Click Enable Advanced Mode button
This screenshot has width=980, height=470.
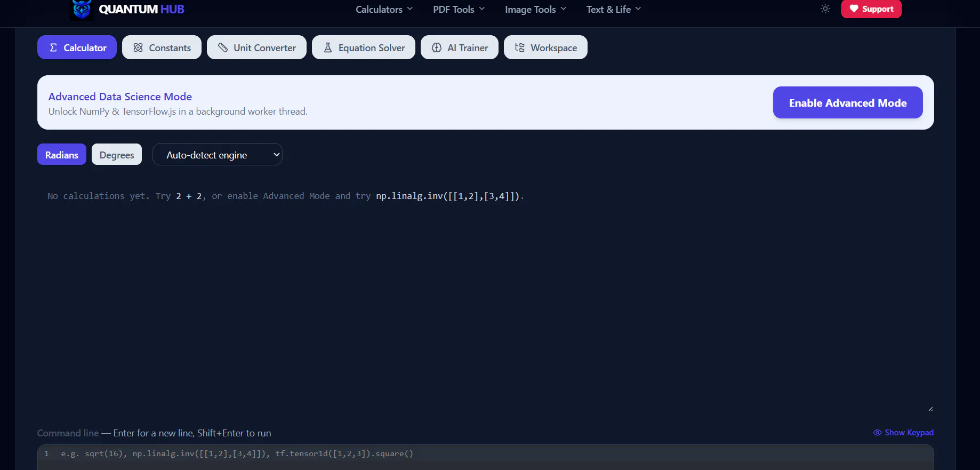pos(848,102)
